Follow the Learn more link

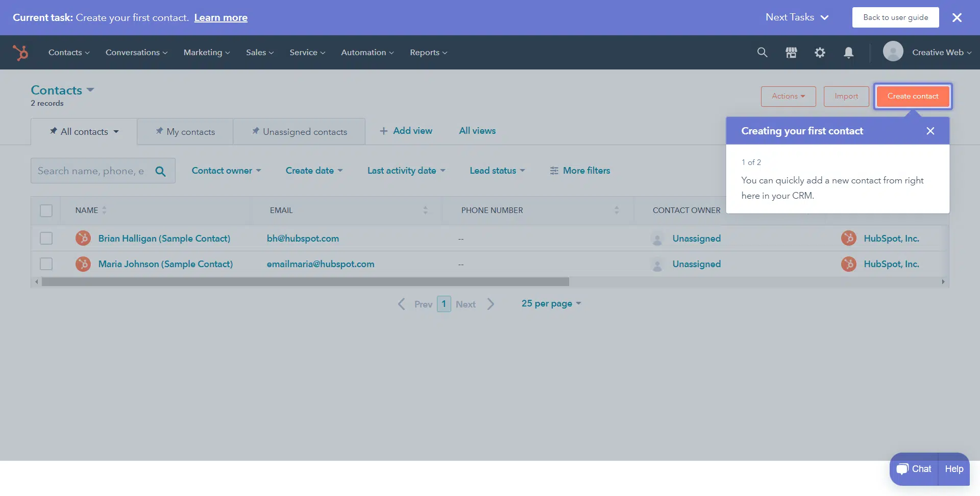[220, 17]
